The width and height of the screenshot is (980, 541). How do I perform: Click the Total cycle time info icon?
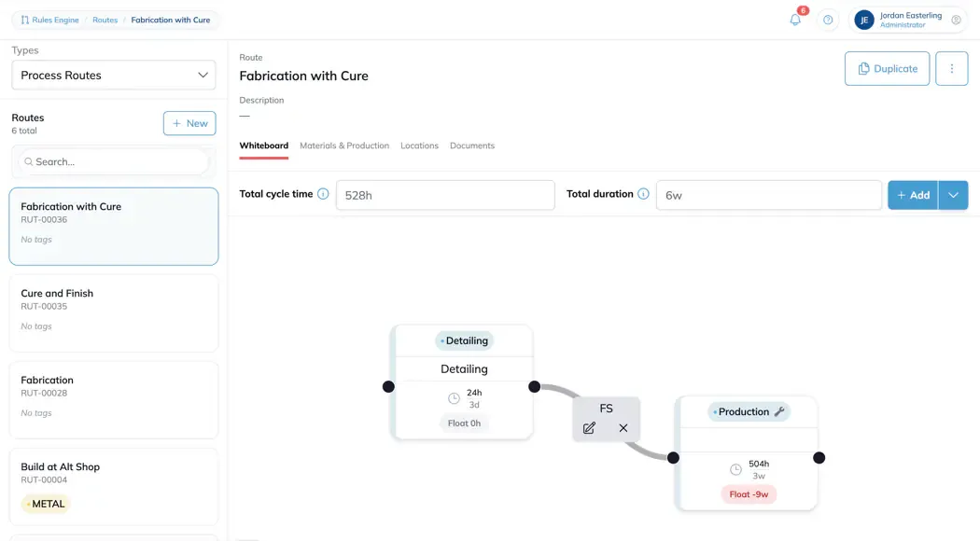pyautogui.click(x=323, y=194)
